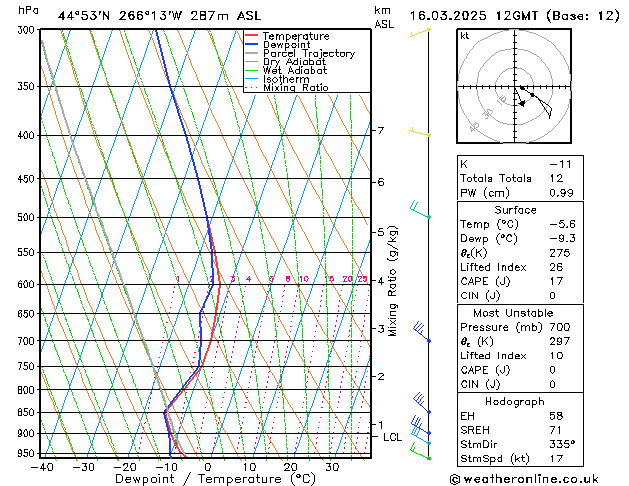
Task: Click the yellow wind barb at 400 hPa
Action: point(420,132)
